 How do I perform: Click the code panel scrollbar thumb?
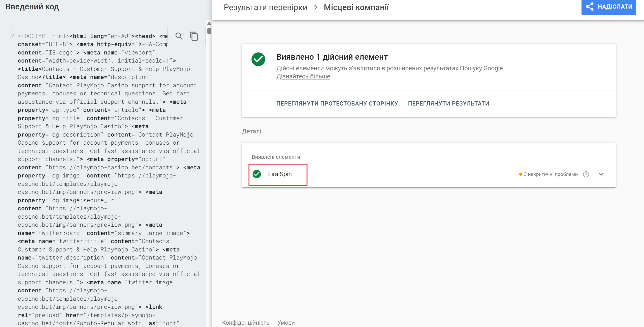tap(209, 31)
